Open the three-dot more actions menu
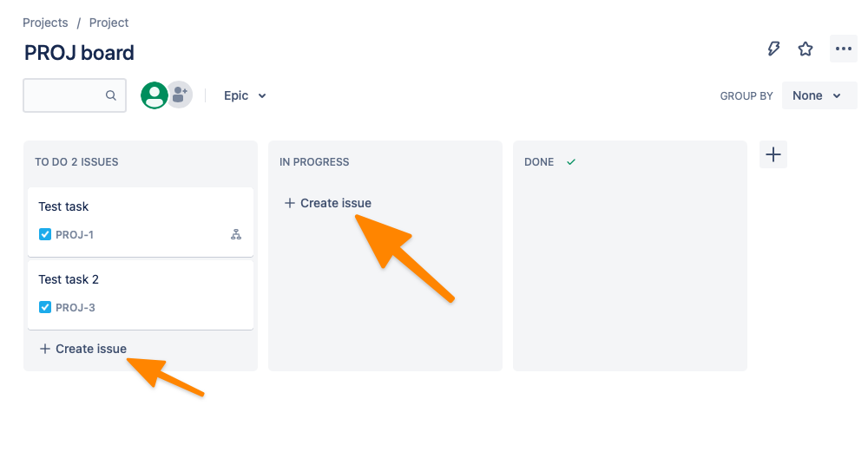This screenshot has width=868, height=458. point(843,49)
